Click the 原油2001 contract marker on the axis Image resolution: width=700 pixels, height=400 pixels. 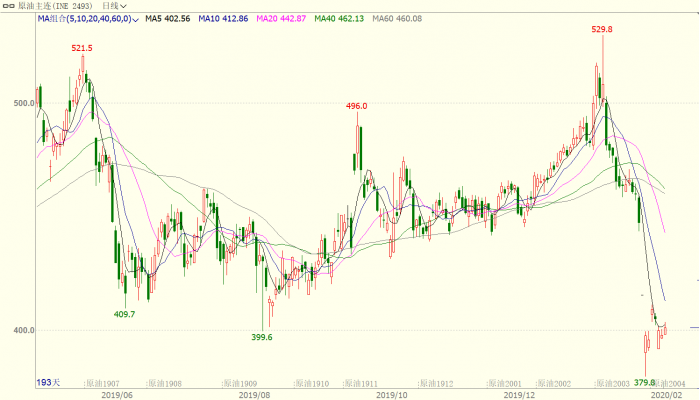coord(506,384)
